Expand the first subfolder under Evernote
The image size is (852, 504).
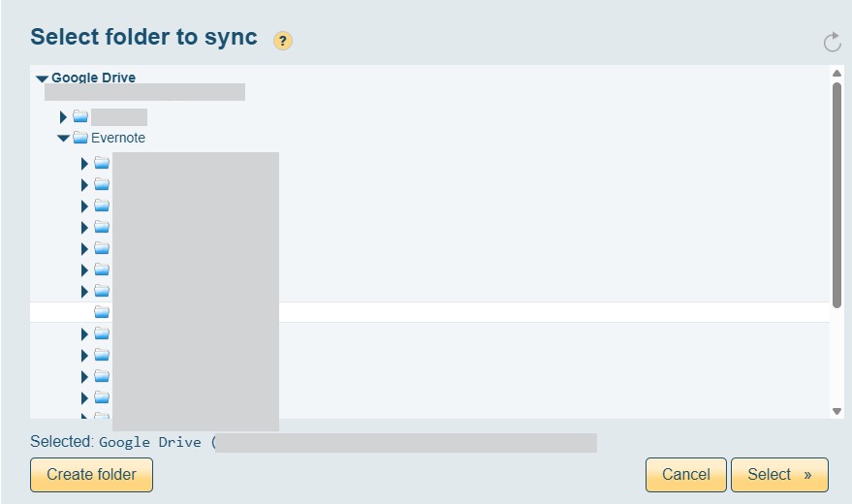pyautogui.click(x=85, y=164)
